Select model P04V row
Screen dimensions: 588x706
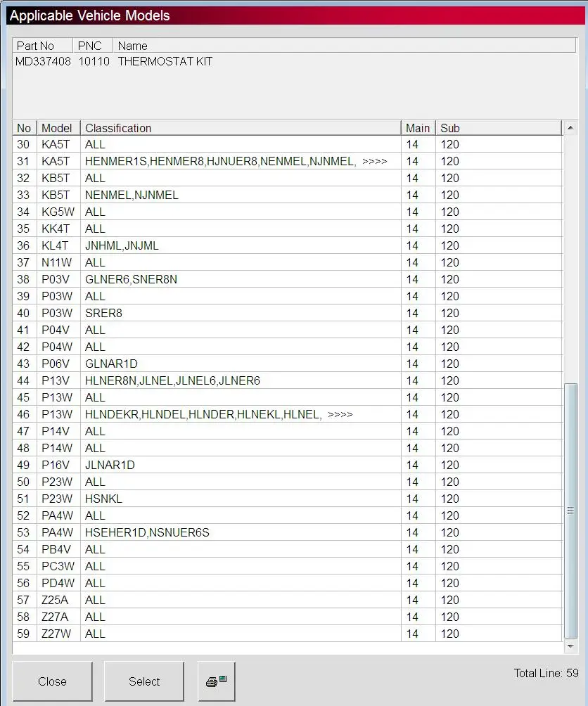288,330
